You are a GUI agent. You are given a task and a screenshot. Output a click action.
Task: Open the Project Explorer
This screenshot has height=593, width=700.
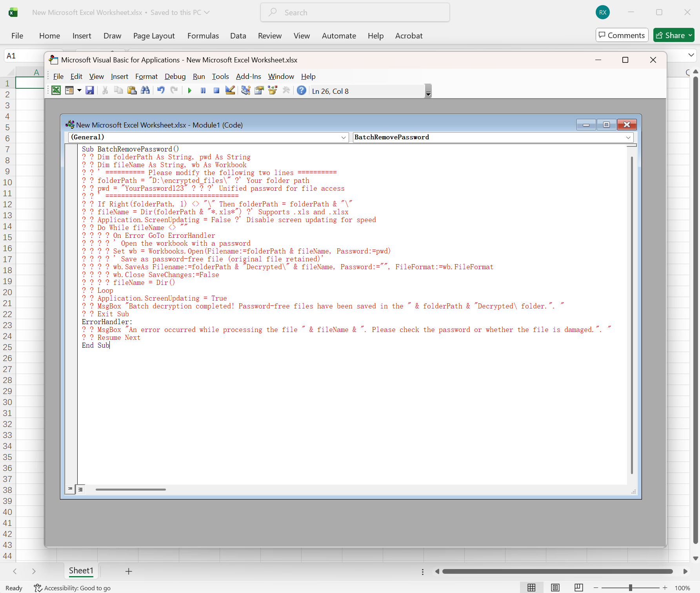246,91
